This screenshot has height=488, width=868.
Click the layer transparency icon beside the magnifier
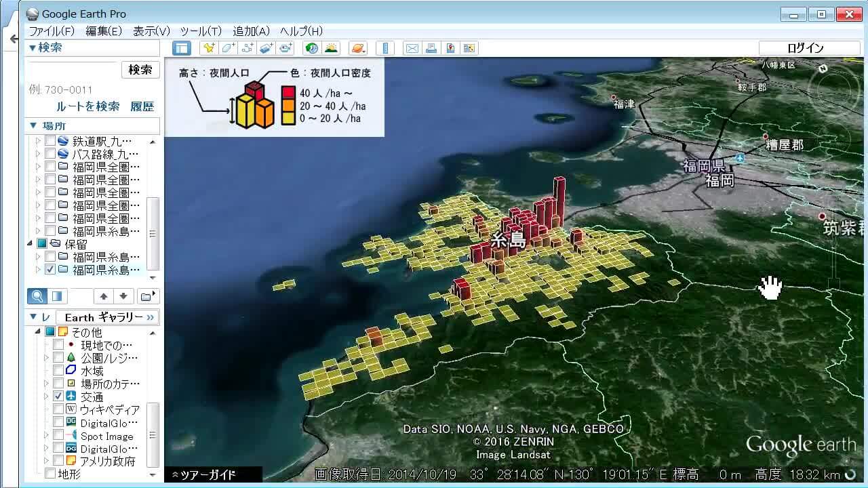57,296
